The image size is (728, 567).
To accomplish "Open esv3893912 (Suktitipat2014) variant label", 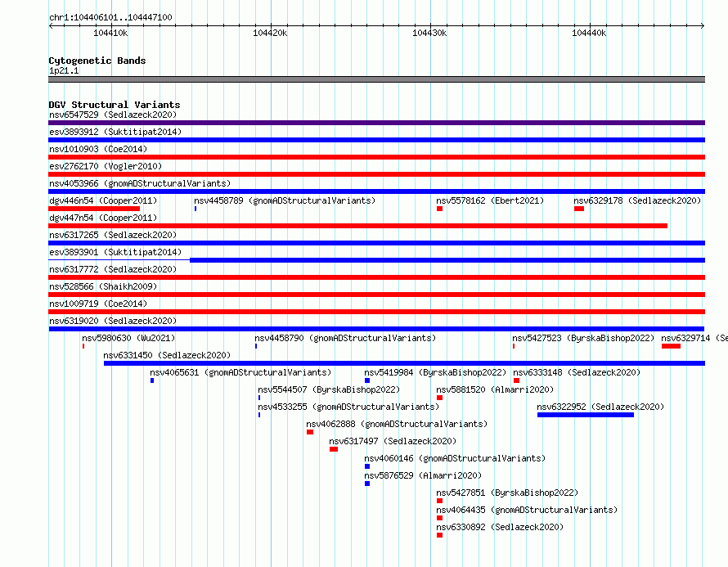I will point(115,132).
